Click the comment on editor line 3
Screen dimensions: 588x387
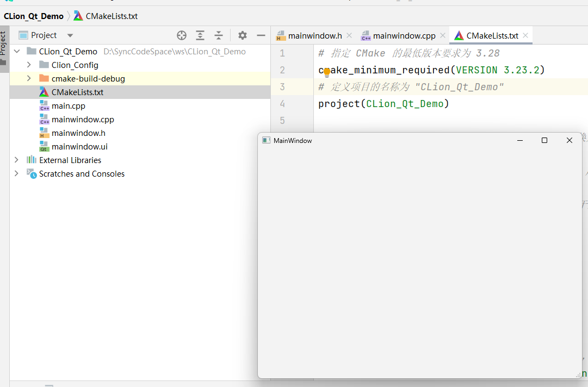click(x=411, y=87)
